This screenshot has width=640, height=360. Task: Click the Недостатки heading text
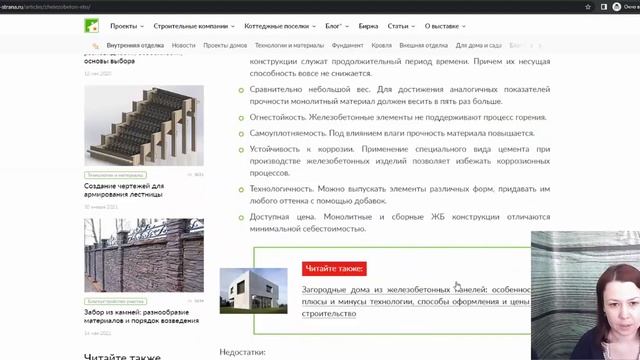pyautogui.click(x=242, y=352)
